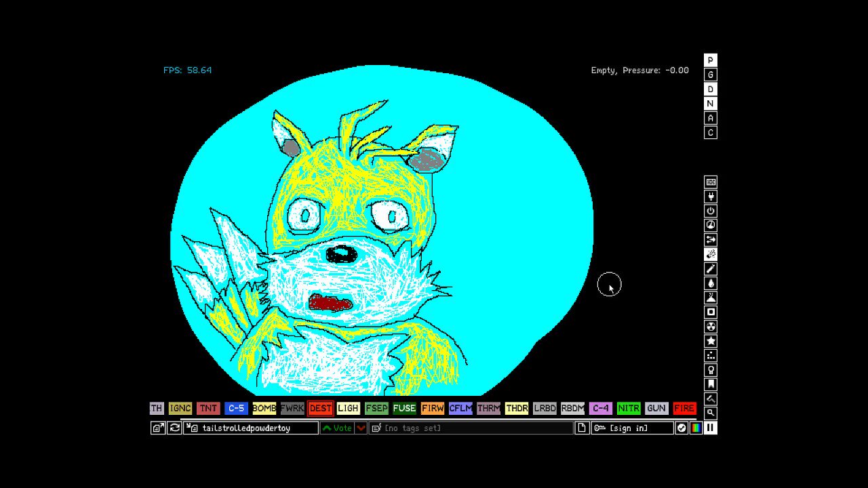Select the RBDM element
Viewport: 868px width, 488px height.
[x=572, y=408]
